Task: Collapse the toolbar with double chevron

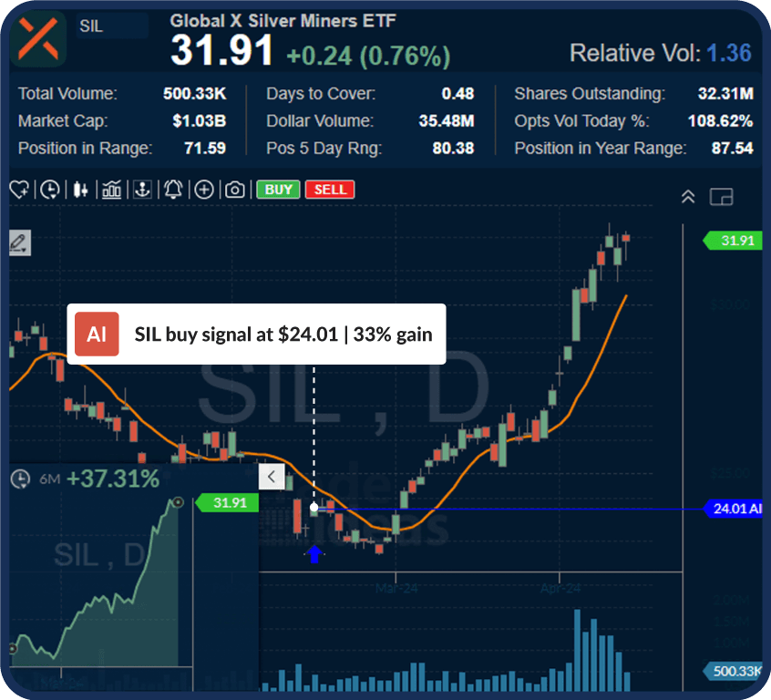Action: pos(688,195)
